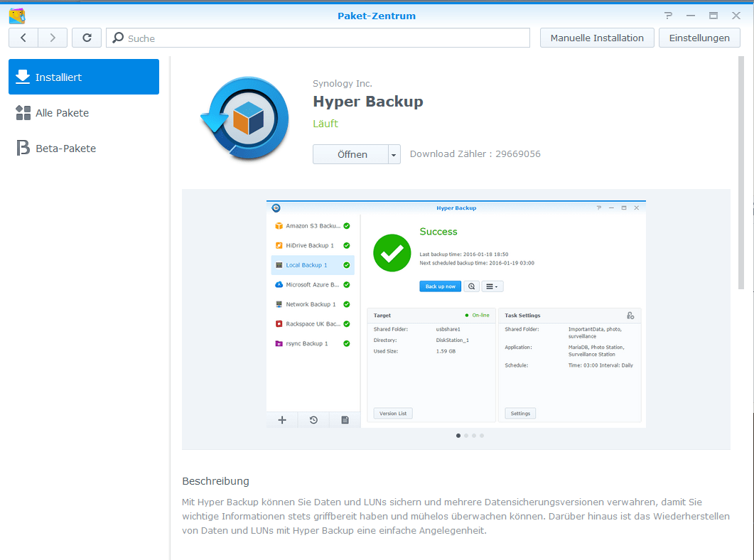The image size is (754, 560).
Task: Click the Synology Inc. publisher link
Action: 343,83
